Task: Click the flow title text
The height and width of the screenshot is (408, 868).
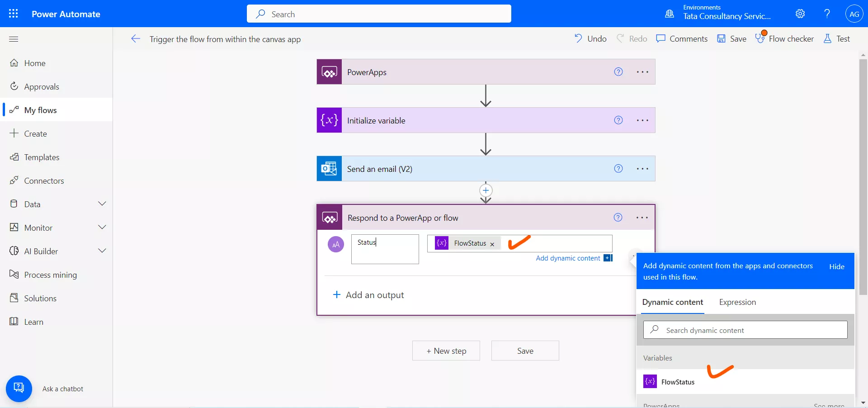Action: tap(225, 39)
